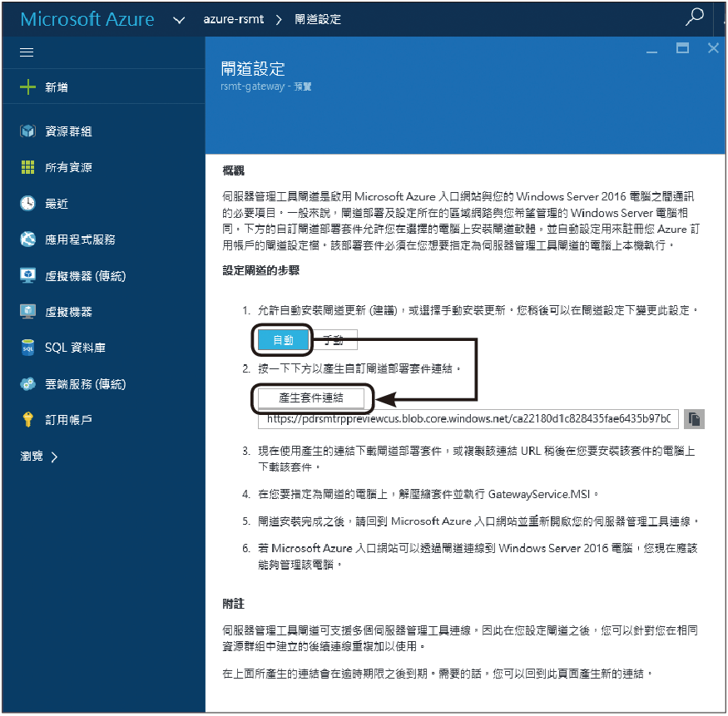This screenshot has height=716, width=728.
Task: Open 雲端服務 (傳統) cloud gear icon
Action: [x=27, y=383]
